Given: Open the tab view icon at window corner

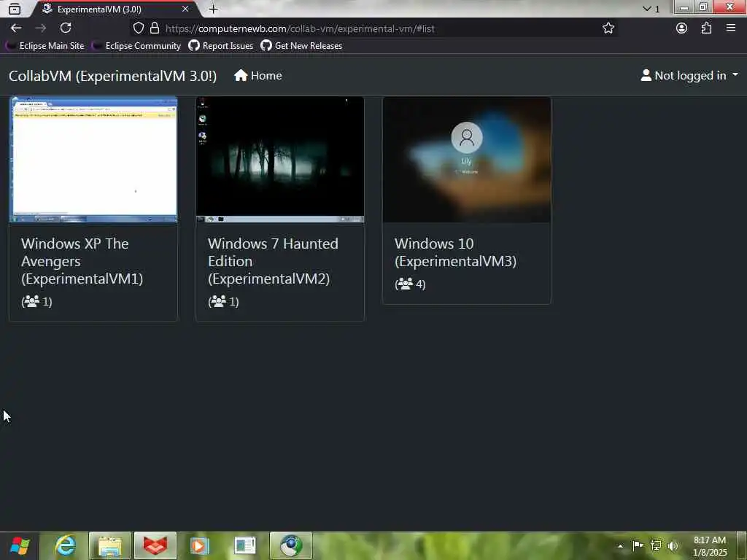Looking at the screenshot, I should coord(15,9).
